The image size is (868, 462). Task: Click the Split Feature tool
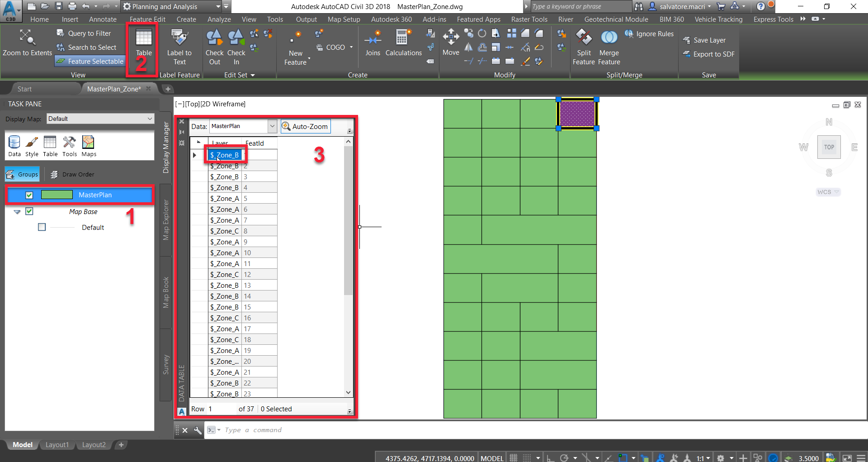pos(583,45)
